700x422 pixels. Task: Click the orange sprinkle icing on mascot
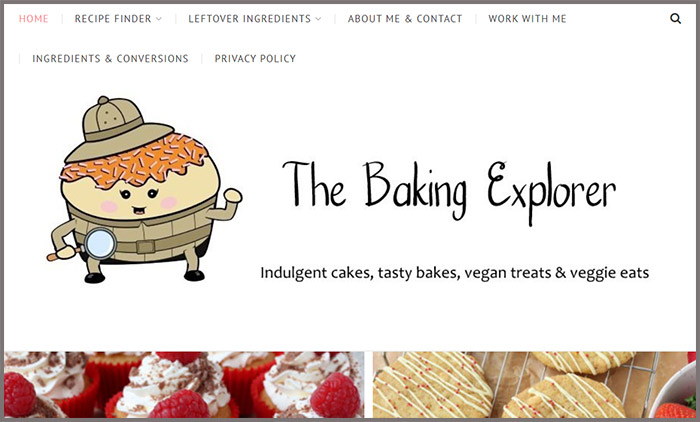click(x=135, y=161)
